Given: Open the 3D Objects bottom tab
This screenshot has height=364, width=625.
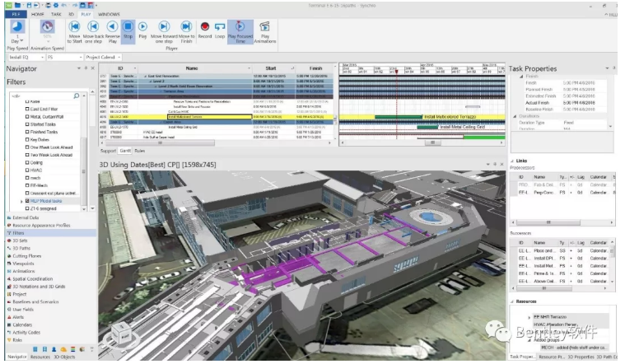Looking at the screenshot, I should click(x=64, y=357).
